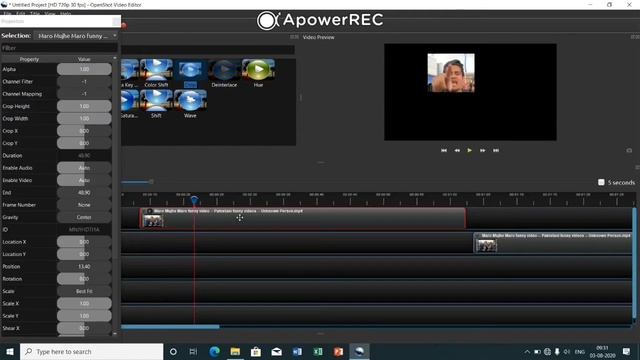This screenshot has width=640, height=360.
Task: Open the Help menu
Action: click(x=65, y=13)
